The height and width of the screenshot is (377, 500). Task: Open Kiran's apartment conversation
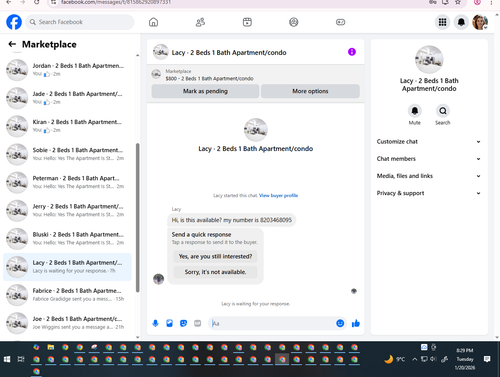67,126
